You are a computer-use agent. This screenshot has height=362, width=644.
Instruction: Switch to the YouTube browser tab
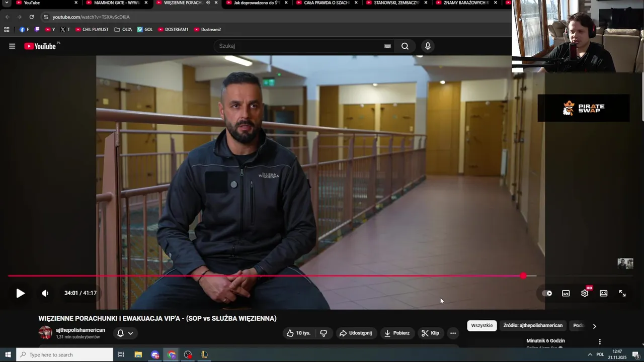(x=45, y=3)
